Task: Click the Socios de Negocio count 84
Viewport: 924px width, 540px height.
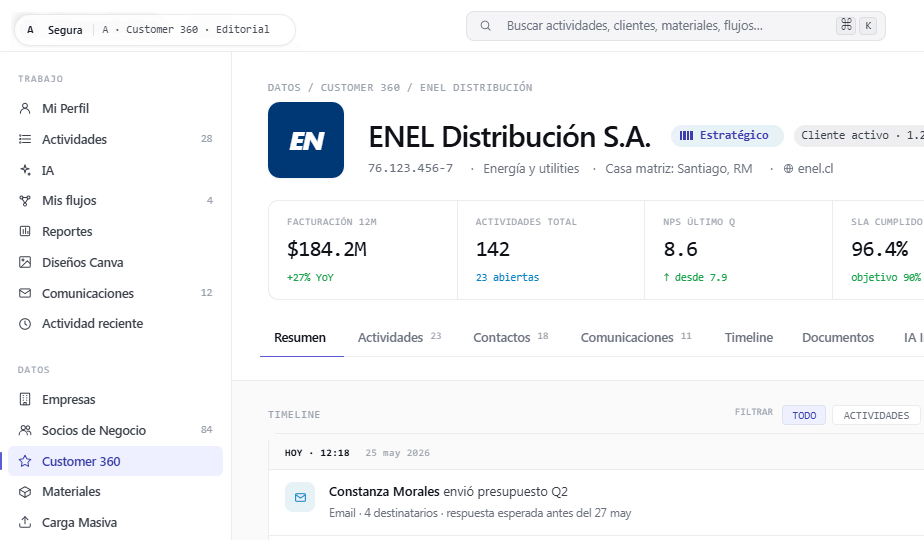Action: (x=206, y=430)
